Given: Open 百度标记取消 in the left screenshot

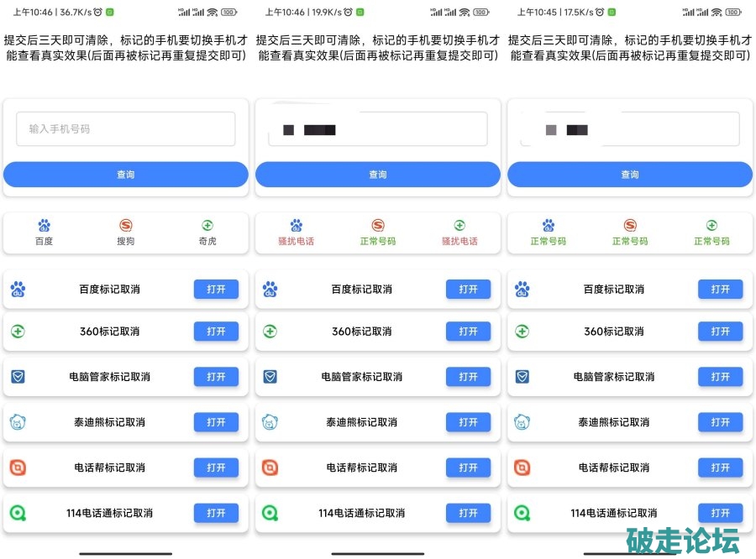Looking at the screenshot, I should coord(216,290).
